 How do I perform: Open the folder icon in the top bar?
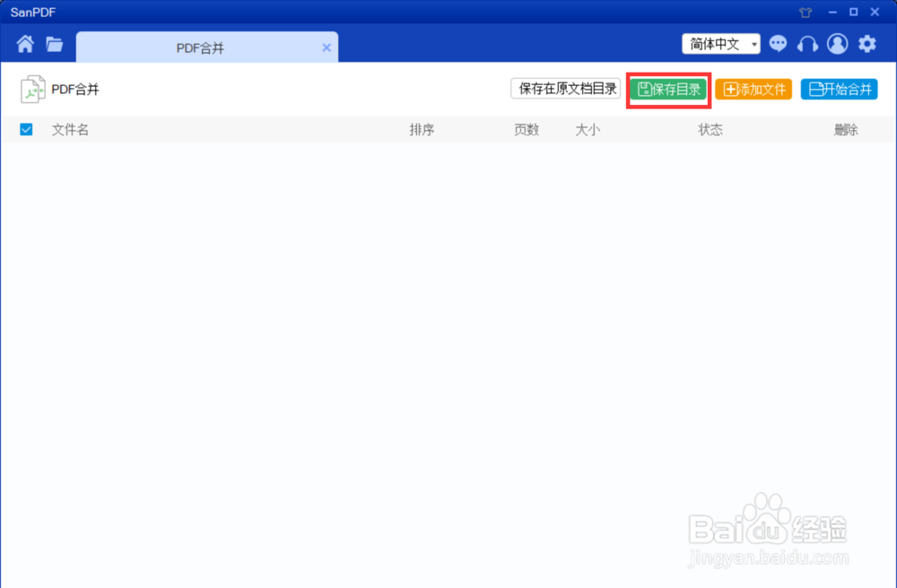click(55, 44)
